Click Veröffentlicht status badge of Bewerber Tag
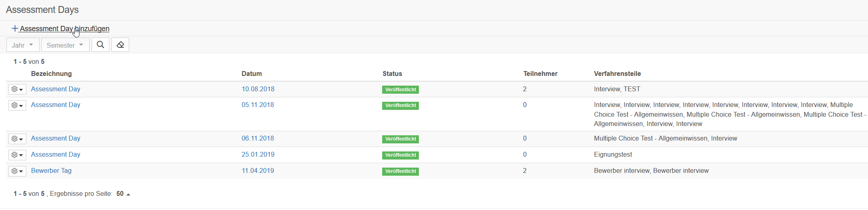Viewport: 868px width, 210px height. coord(400,171)
